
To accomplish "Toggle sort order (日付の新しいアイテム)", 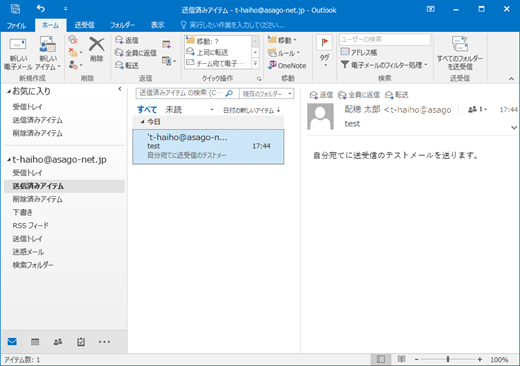I will pos(252,110).
